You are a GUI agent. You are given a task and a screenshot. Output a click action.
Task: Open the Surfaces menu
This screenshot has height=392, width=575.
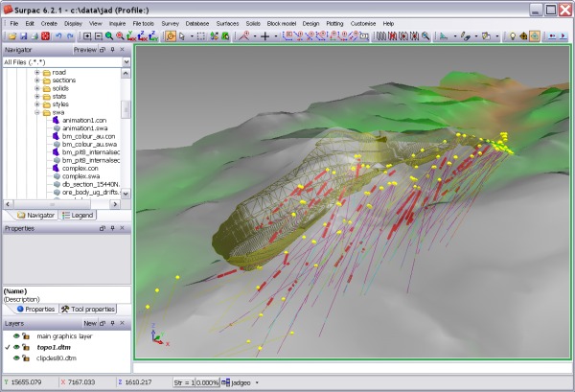point(227,23)
